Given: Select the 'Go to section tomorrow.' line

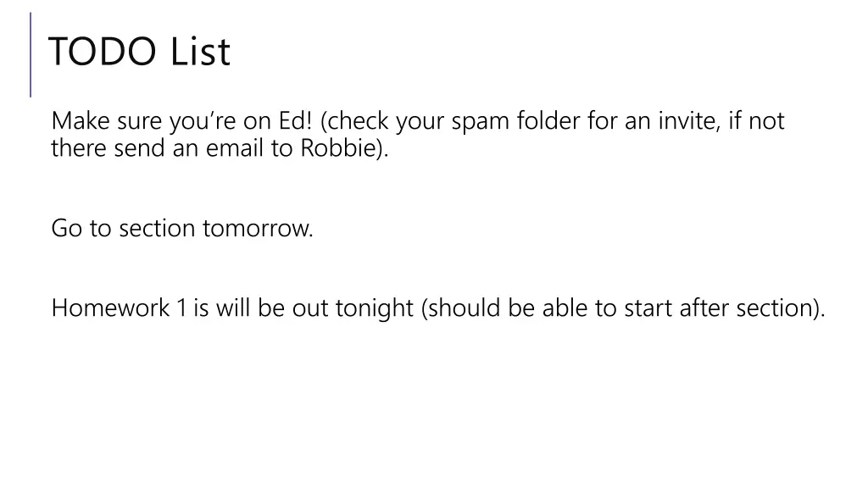Looking at the screenshot, I should pyautogui.click(x=182, y=228).
